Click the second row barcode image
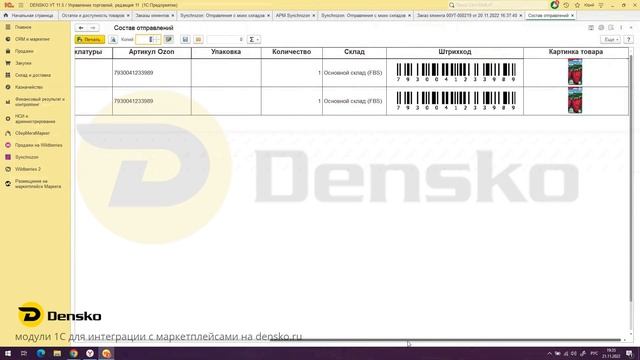This screenshot has width=640, height=360. click(456, 101)
